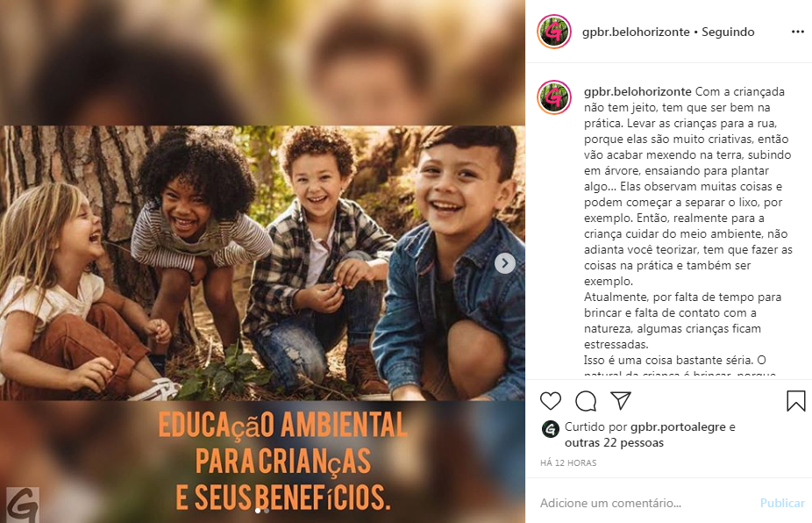Click gpbr.belohorizonte avatar beside caption
This screenshot has width=812, height=523.
tap(554, 97)
